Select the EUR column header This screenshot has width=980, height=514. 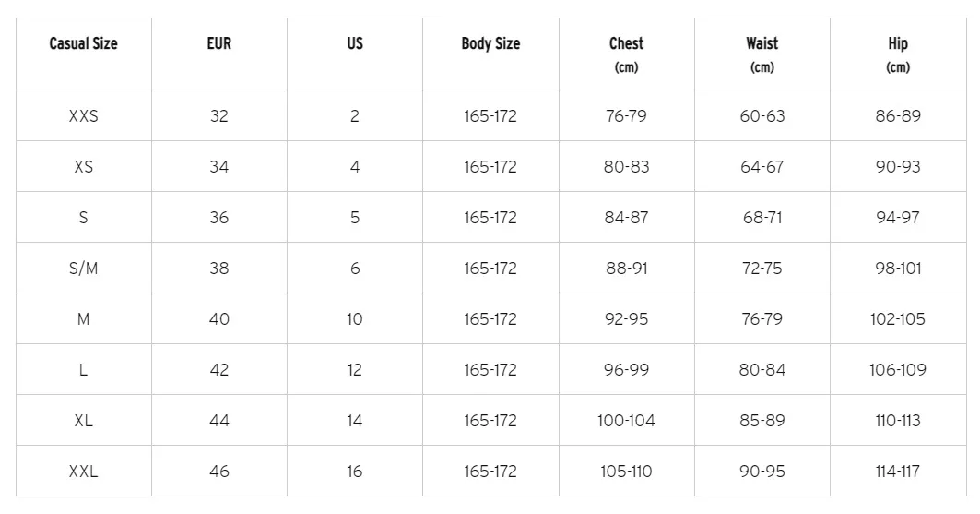(x=218, y=43)
